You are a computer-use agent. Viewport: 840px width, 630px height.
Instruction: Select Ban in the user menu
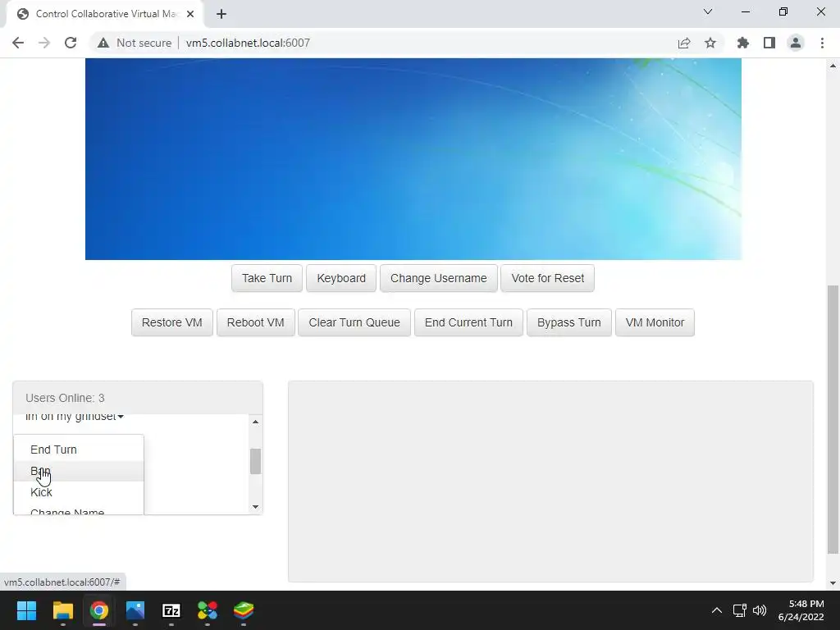click(x=78, y=471)
